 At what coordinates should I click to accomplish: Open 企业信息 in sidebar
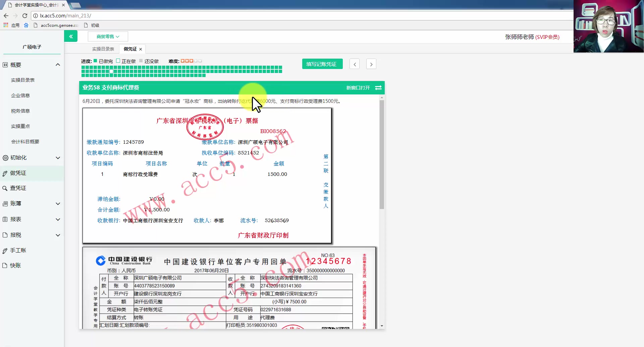20,95
